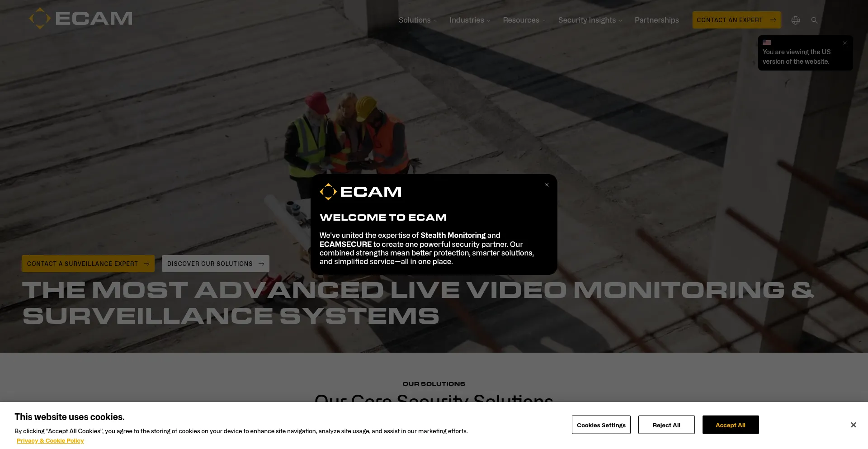Dismiss the cookie consent banner
This screenshot has width=868, height=449.
[853, 425]
